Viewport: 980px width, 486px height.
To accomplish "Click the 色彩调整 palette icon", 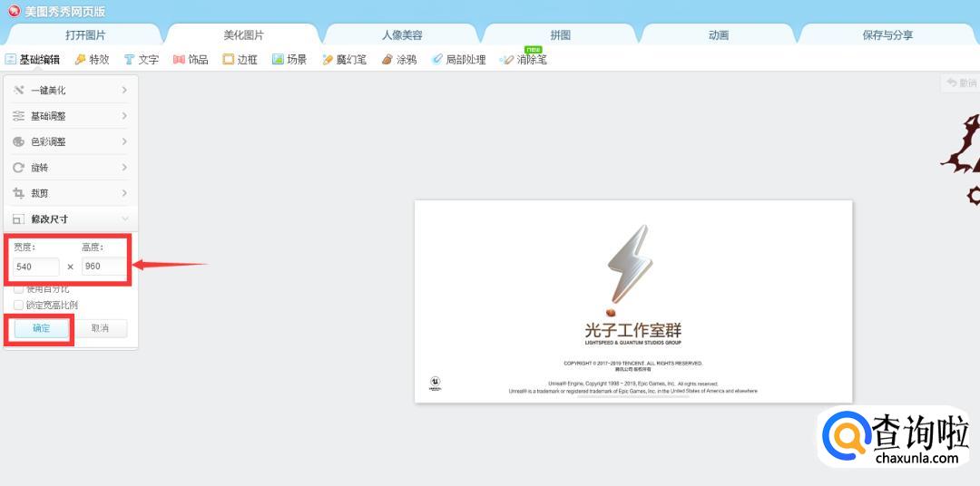I will (x=19, y=141).
